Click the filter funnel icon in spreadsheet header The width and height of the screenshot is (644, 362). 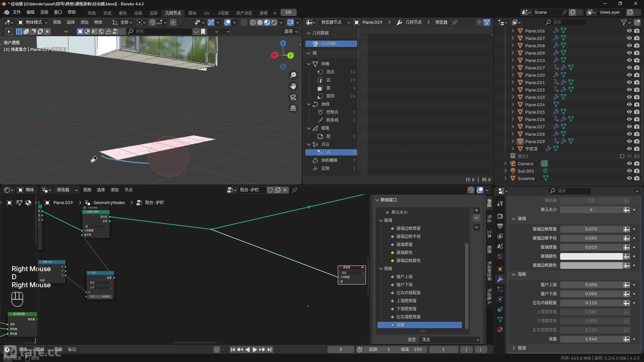click(487, 22)
